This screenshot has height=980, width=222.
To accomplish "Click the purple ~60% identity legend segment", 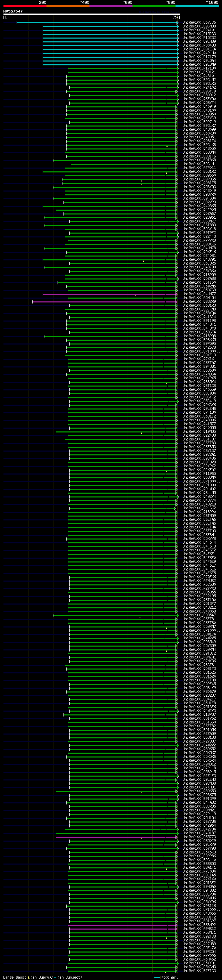I will tap(111, 6).
